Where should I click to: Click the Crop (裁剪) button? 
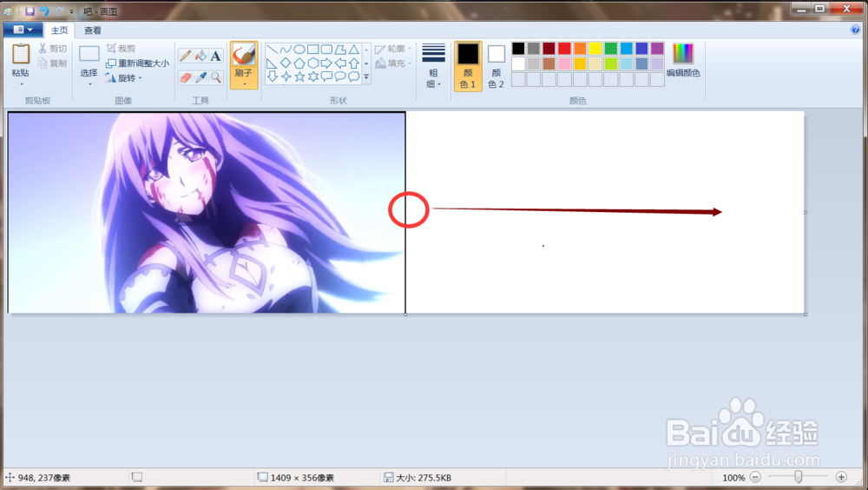pyautogui.click(x=121, y=49)
